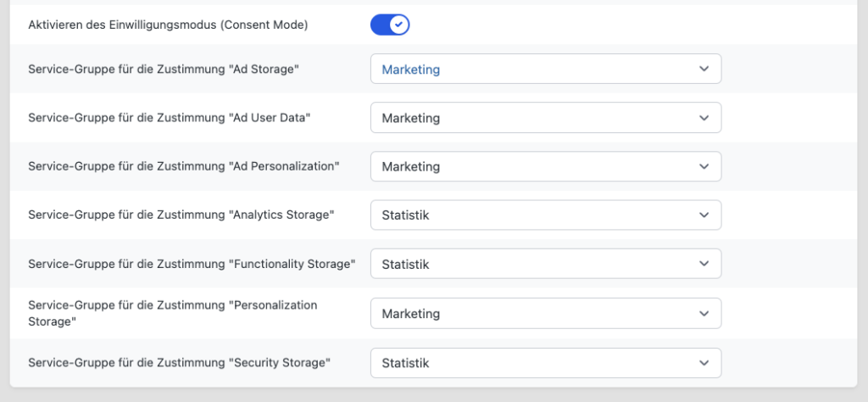Disable the Consent Mode toggle switch
This screenshot has height=402, width=868.
tap(390, 25)
